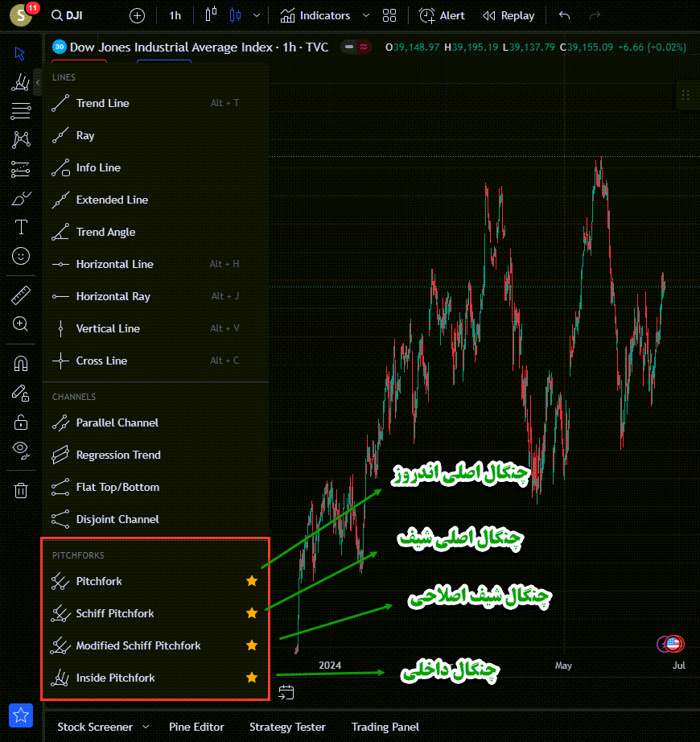
Task: Select Flat Top/Bottom tool
Action: coord(155,487)
